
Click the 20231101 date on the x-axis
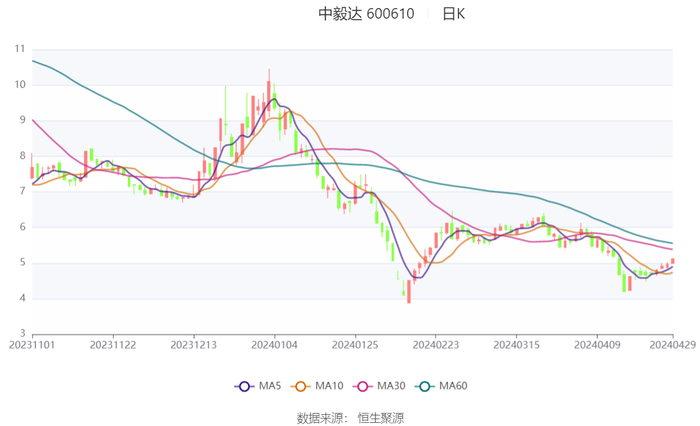click(32, 345)
